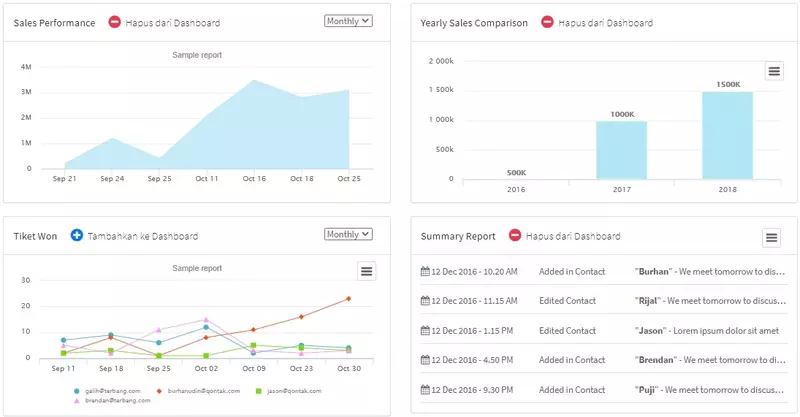This screenshot has height=417, width=800.
Task: Click the Yearly Sales Comparison title
Action: (x=474, y=23)
